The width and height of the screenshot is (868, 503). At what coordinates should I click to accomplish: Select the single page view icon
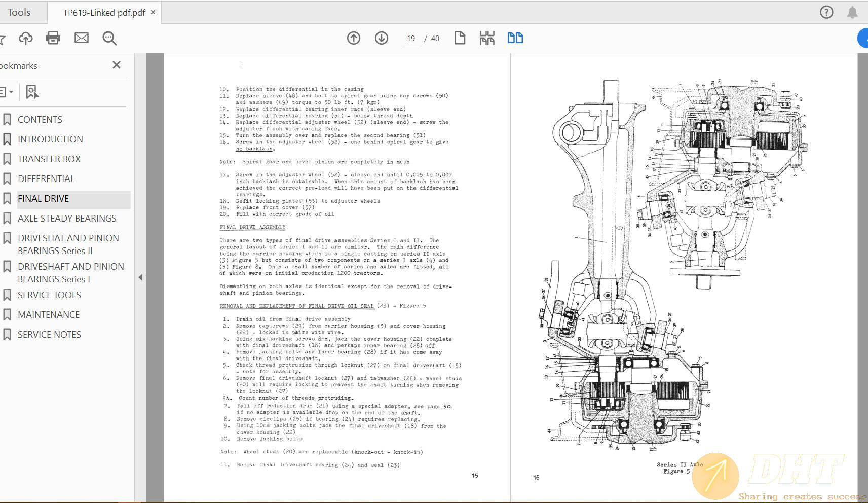coord(460,38)
